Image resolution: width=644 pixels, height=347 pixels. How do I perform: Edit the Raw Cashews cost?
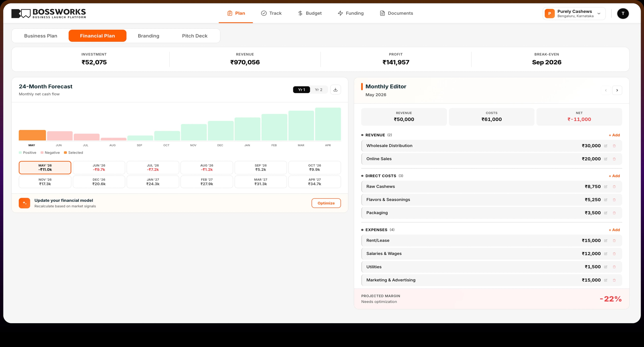point(605,187)
